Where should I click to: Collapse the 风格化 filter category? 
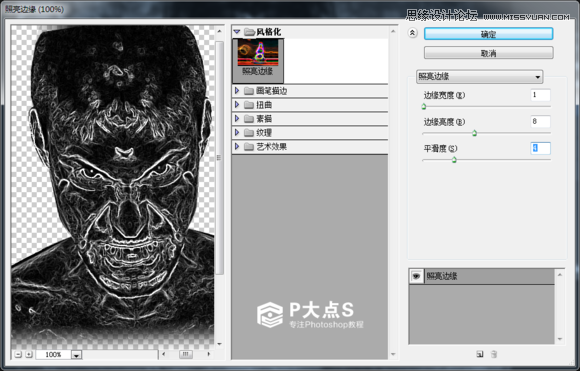(x=237, y=32)
